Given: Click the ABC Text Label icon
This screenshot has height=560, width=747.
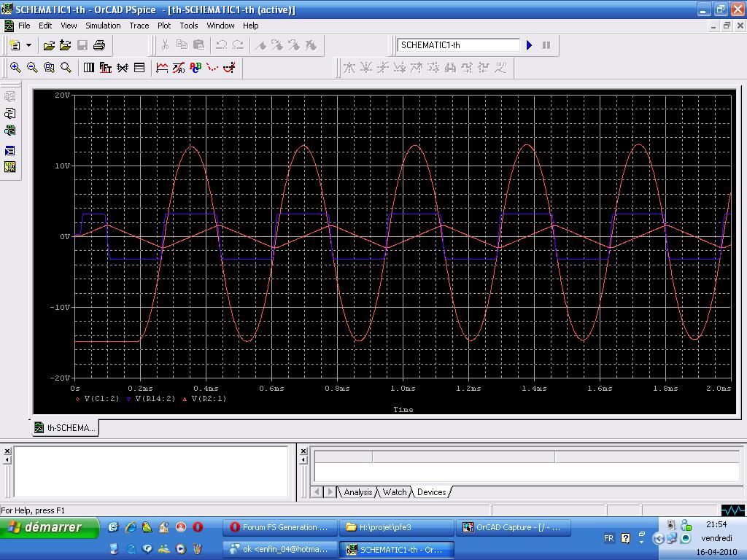Looking at the screenshot, I should pyautogui.click(x=196, y=68).
